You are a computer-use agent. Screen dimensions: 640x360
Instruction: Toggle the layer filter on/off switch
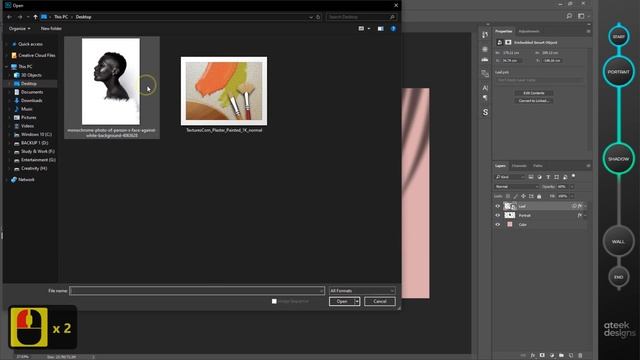click(573, 176)
